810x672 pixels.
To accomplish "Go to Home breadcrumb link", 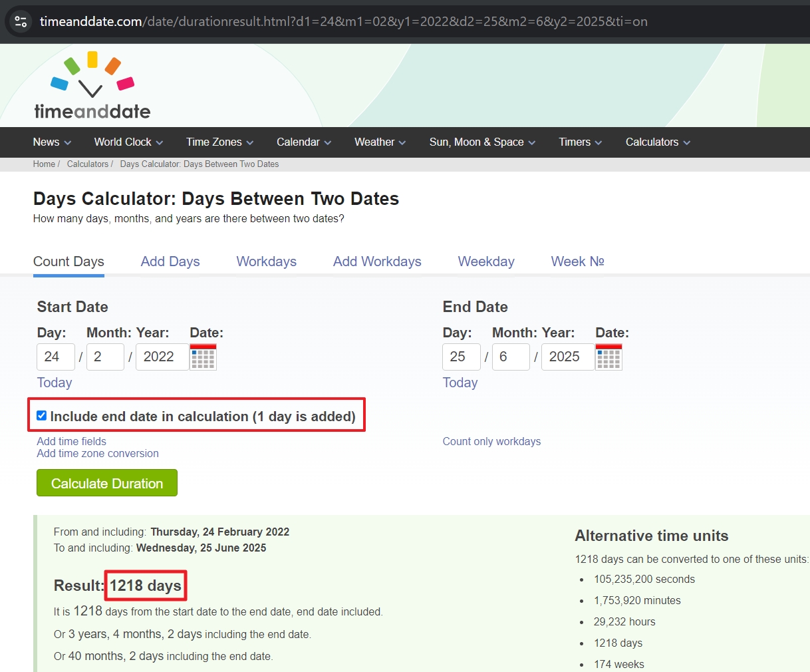I will [44, 164].
